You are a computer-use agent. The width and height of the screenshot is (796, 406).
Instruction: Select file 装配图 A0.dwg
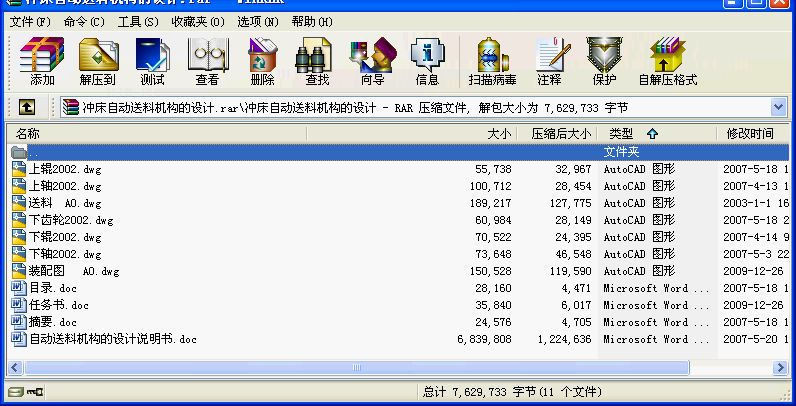[x=75, y=271]
